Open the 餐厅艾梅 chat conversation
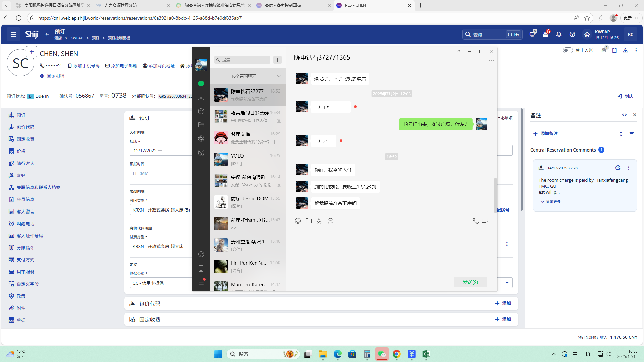This screenshot has width=644, height=362. [x=248, y=138]
